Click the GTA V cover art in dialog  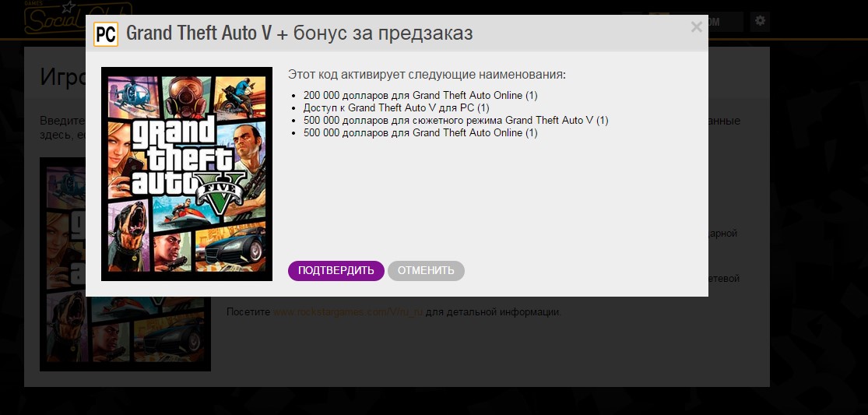(187, 174)
